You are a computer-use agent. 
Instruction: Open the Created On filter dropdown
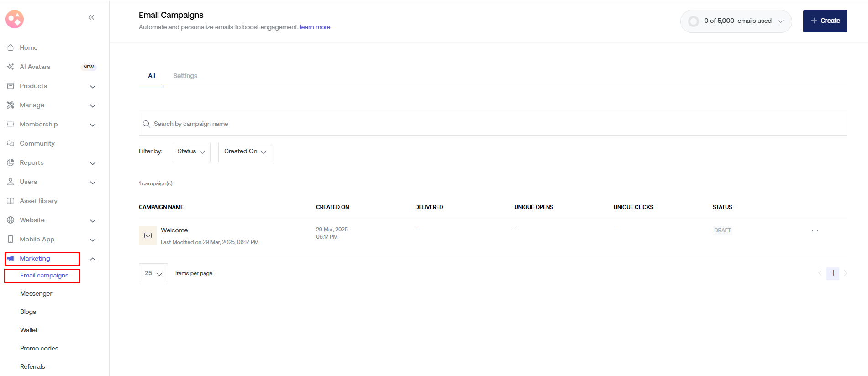[245, 152]
